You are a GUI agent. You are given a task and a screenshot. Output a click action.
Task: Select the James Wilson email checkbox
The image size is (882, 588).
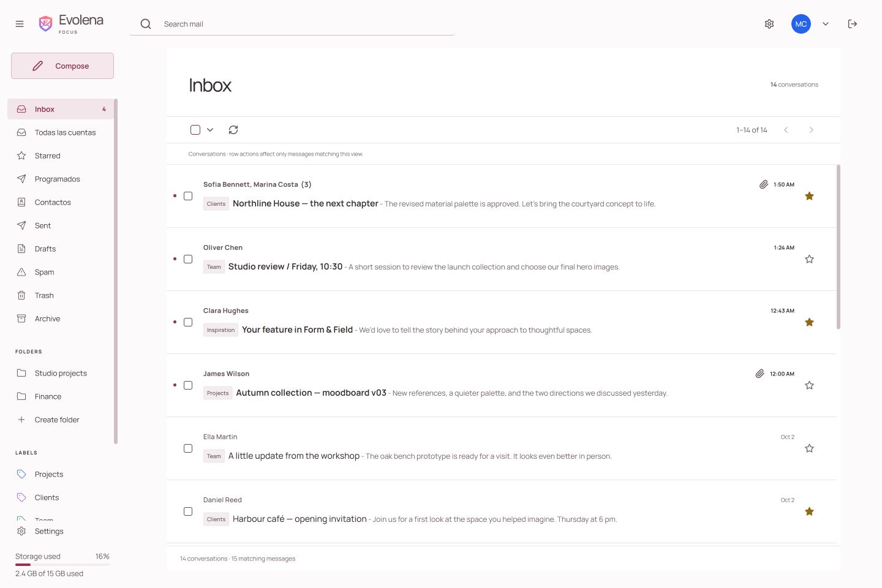tap(188, 385)
